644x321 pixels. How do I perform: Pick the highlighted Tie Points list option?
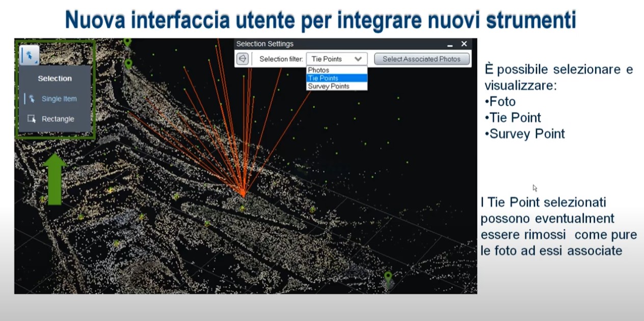pos(323,78)
